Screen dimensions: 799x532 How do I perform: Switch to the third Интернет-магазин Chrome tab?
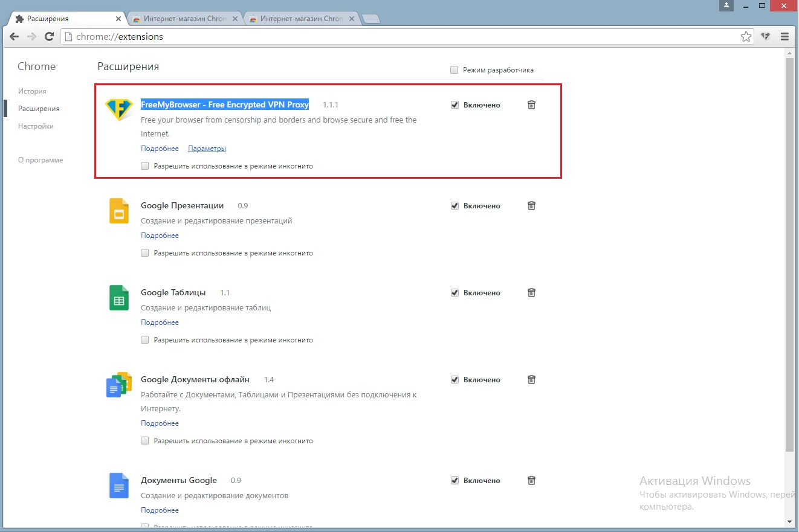301,19
